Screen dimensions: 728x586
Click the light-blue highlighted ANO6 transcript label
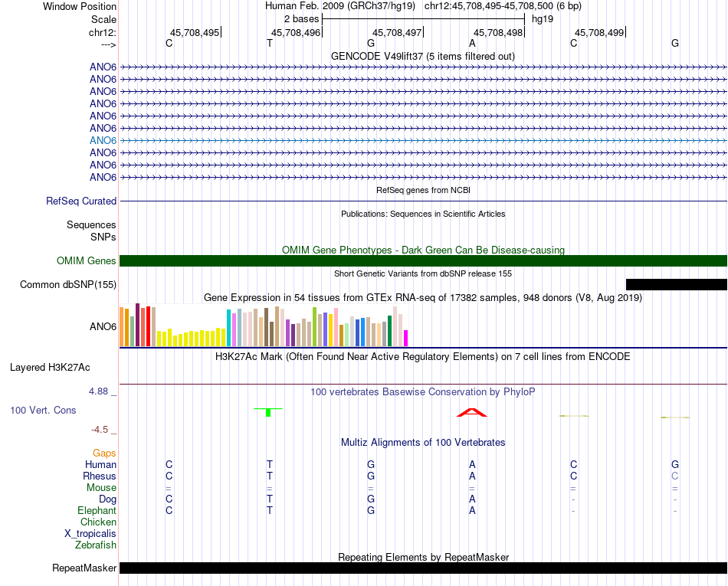(x=103, y=141)
